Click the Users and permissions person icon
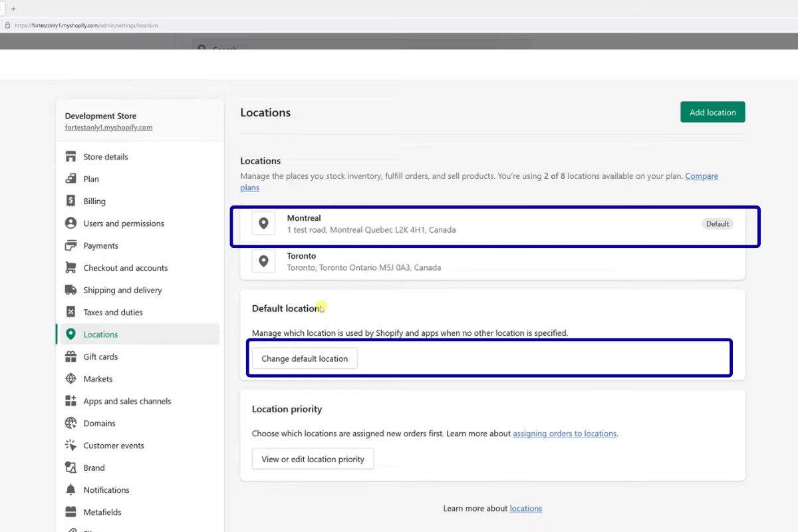Image resolution: width=798 pixels, height=532 pixels. 70,223
